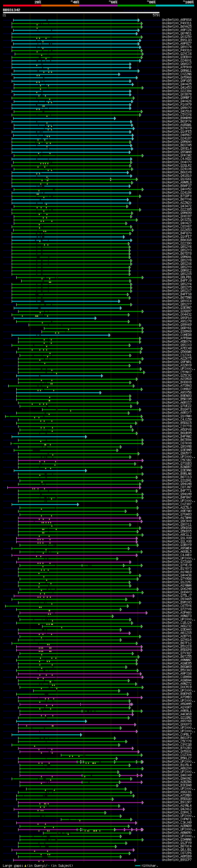The height and width of the screenshot is (868, 197).
Task: Click the BB931342 query title
Action: [x=11, y=10]
